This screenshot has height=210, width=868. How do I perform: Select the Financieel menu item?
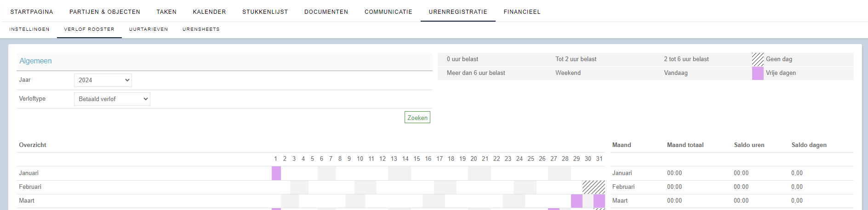[x=522, y=12]
